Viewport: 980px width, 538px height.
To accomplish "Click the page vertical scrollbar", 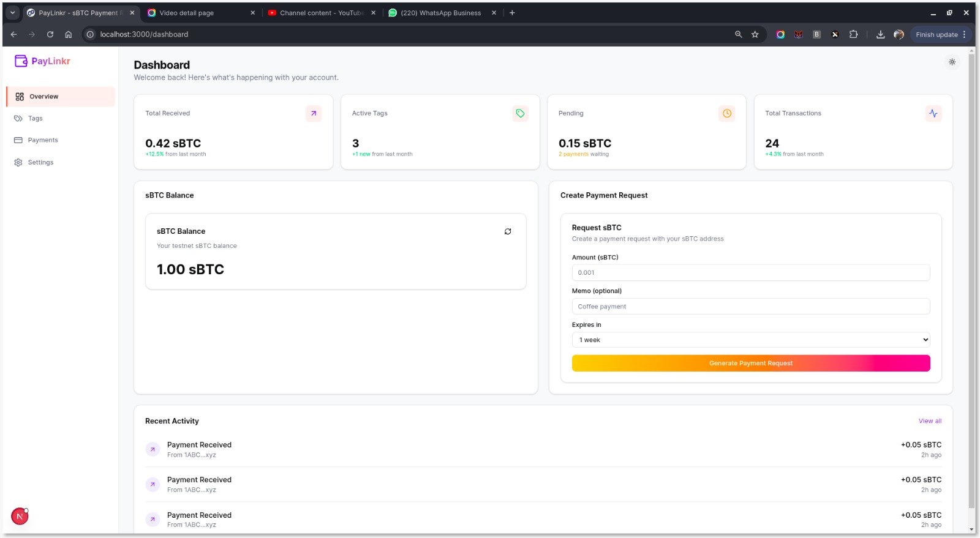I will tap(971, 282).
